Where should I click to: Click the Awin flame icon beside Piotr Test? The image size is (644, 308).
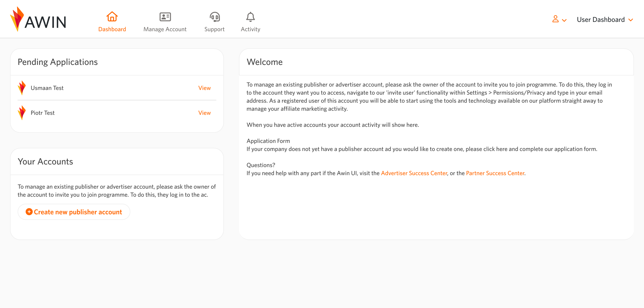(x=22, y=113)
